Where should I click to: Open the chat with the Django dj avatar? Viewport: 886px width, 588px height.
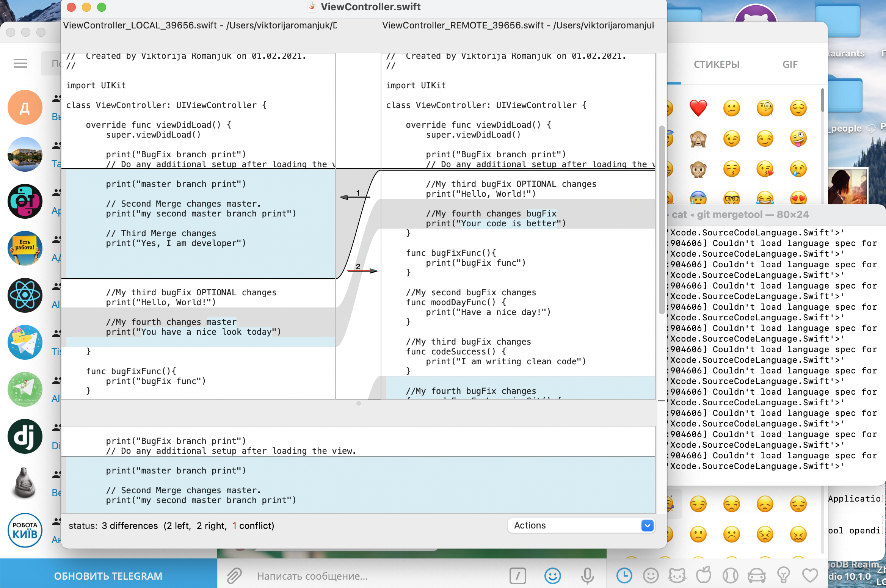[25, 436]
